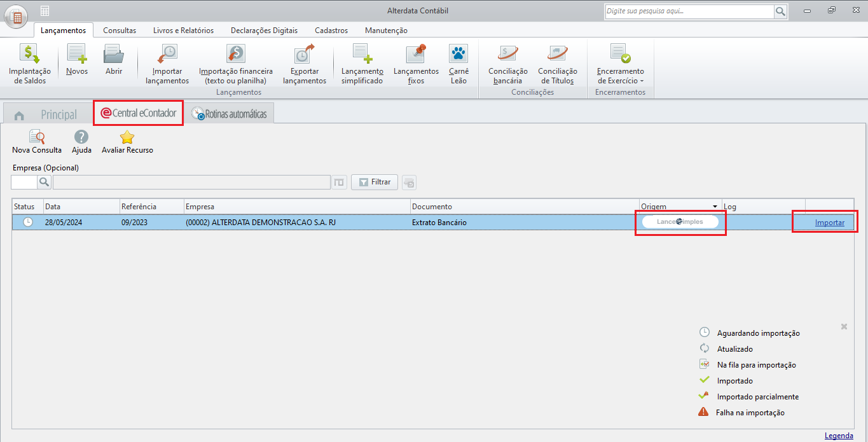
Task: Click the Importar link in the row
Action: [x=830, y=223]
